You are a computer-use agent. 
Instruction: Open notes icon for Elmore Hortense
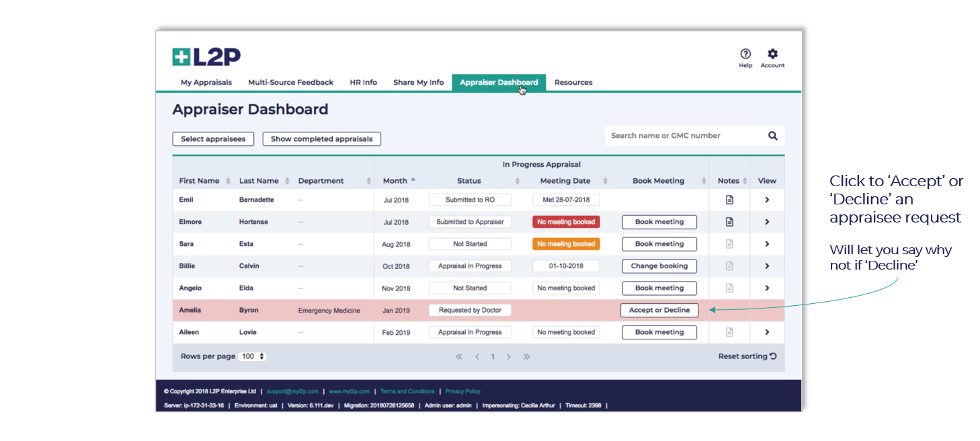[729, 222]
